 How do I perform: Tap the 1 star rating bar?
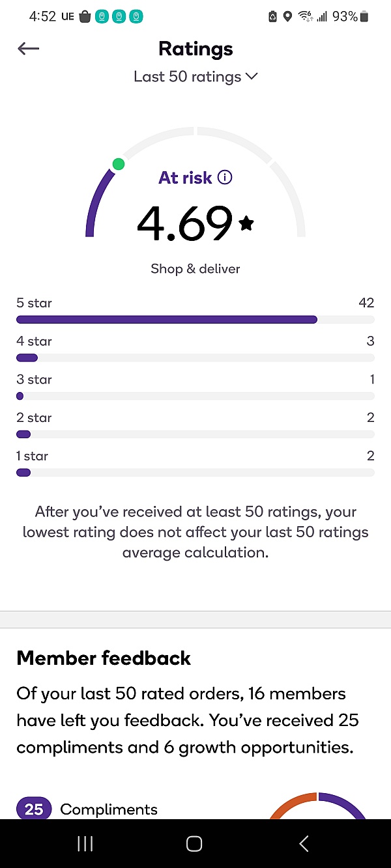[195, 473]
